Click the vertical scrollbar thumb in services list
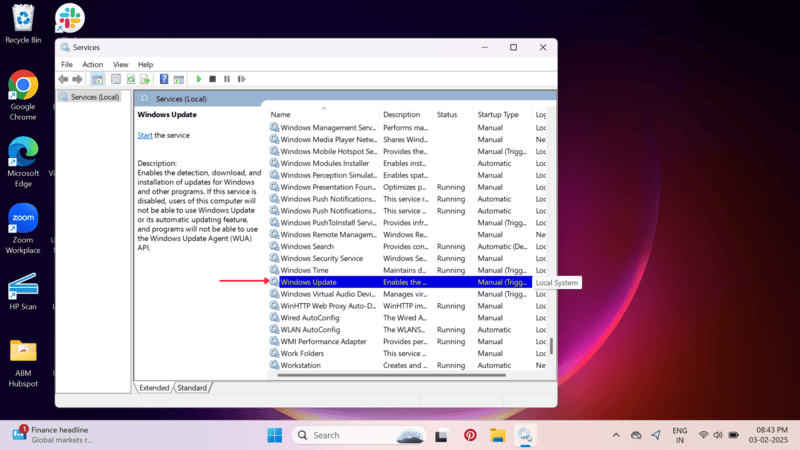This screenshot has height=450, width=800. 551,346
